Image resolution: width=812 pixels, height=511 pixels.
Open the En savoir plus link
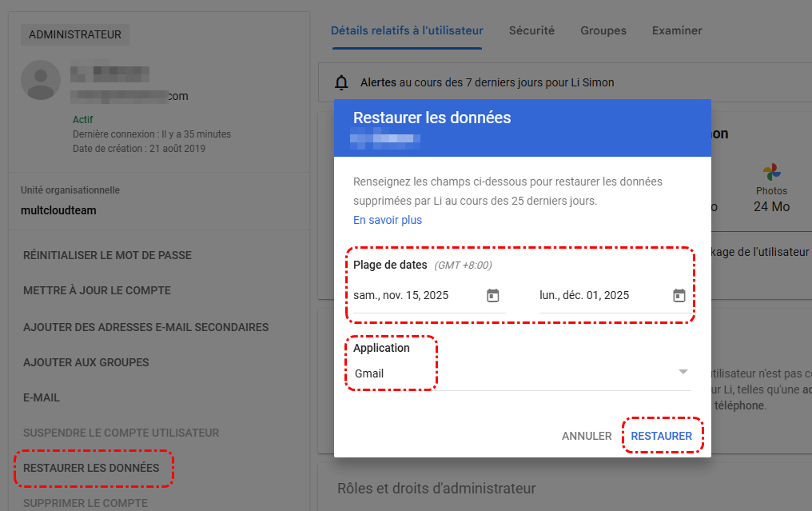point(388,220)
